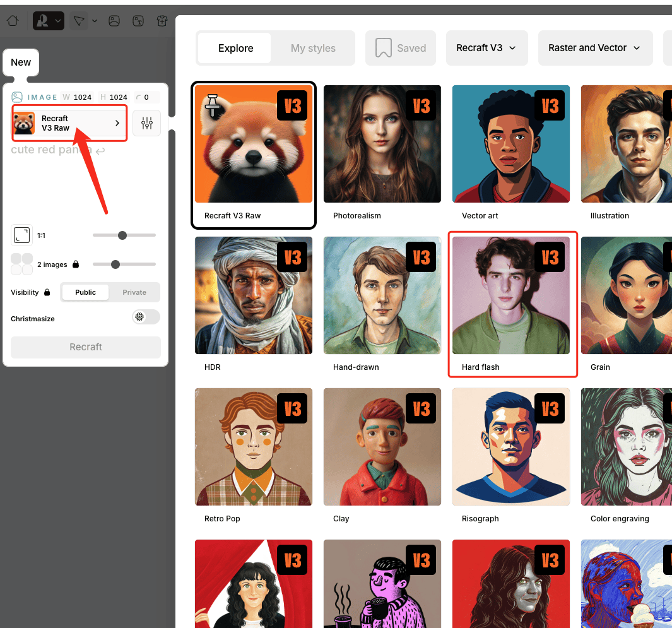
Task: Select the grayscale woman on red thumbnail
Action: pos(511,584)
